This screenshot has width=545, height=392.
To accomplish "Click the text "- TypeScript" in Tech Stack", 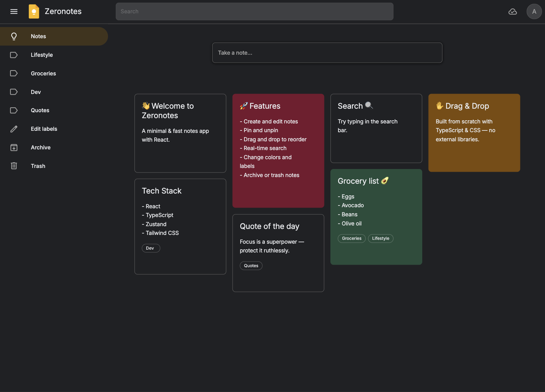I will [x=157, y=215].
